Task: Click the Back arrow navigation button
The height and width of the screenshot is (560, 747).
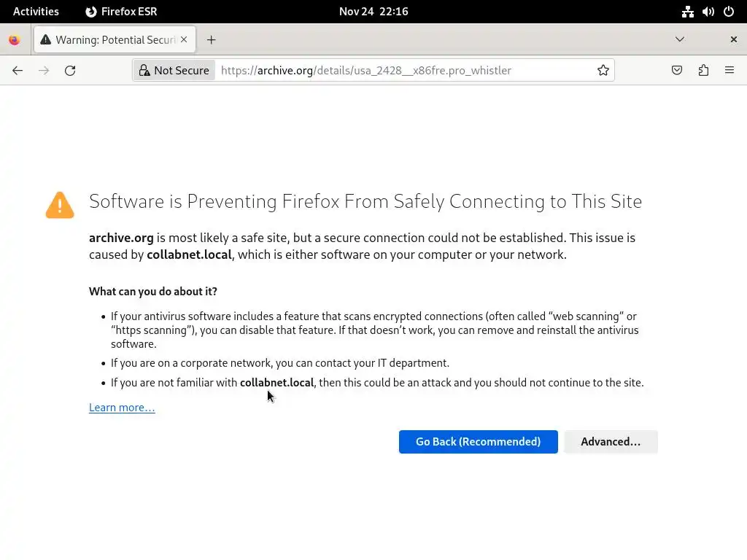Action: [18, 70]
